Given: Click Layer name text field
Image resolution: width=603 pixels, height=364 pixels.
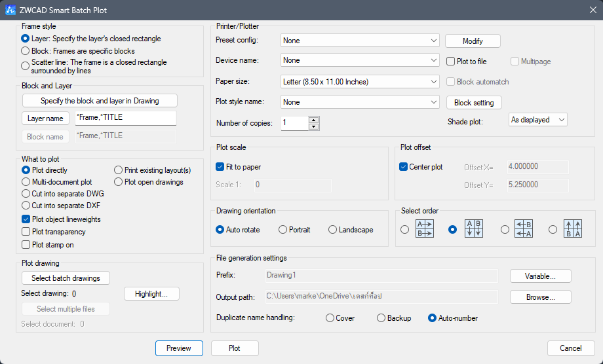Looking at the screenshot, I should 126,118.
